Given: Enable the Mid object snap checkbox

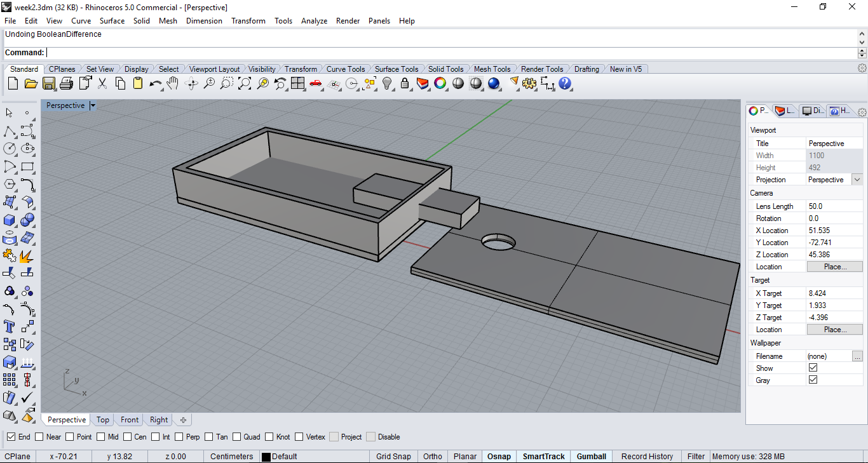Looking at the screenshot, I should (102, 437).
